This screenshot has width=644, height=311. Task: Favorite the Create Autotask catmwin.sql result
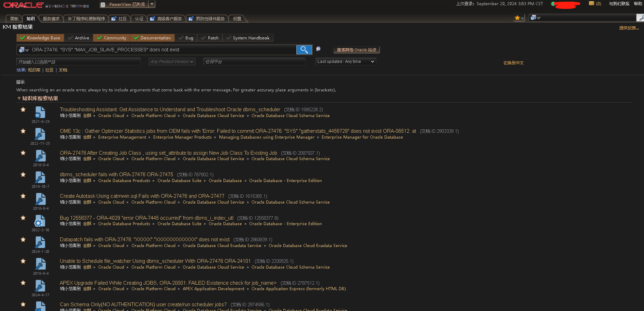[23, 196]
